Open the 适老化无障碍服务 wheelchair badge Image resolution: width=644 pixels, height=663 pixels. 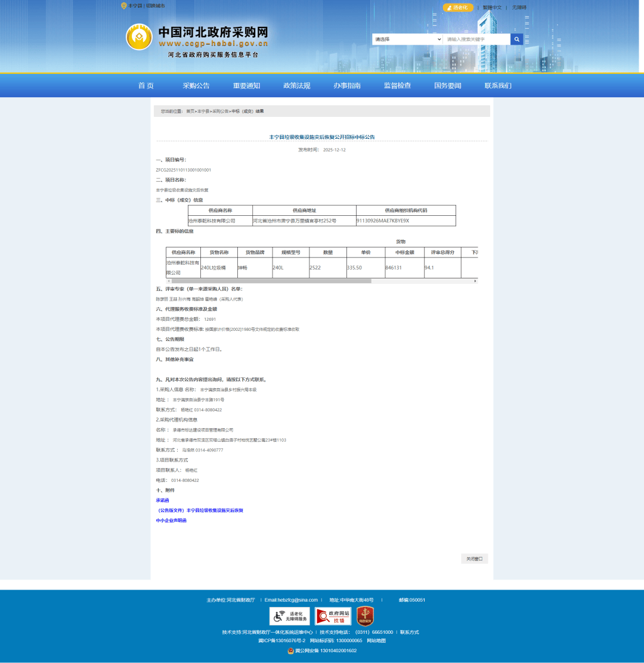tap(289, 616)
